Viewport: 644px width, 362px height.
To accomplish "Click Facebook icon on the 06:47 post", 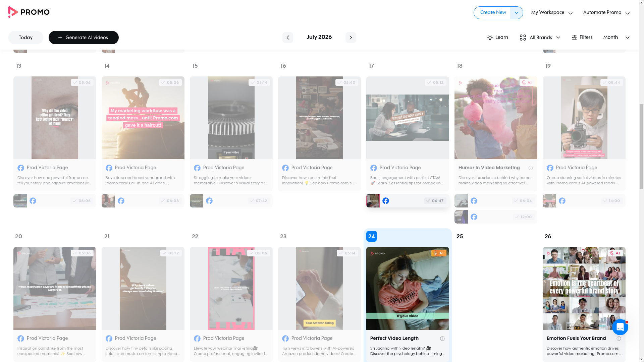I will pos(386,201).
